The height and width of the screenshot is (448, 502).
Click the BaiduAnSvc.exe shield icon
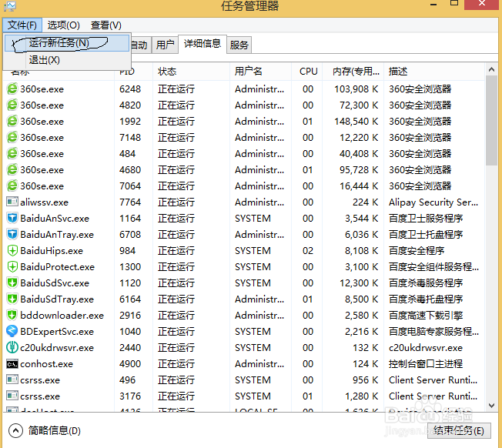[x=12, y=218]
